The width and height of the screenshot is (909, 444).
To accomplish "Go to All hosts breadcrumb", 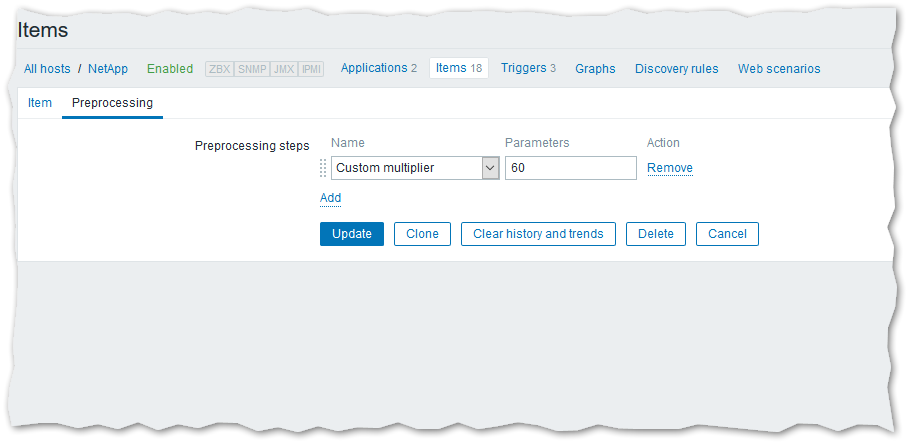I will 46,69.
